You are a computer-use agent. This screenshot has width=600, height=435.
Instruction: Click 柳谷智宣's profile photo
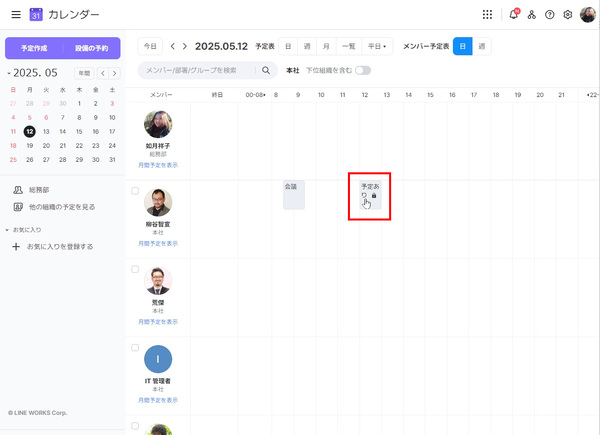tap(158, 203)
